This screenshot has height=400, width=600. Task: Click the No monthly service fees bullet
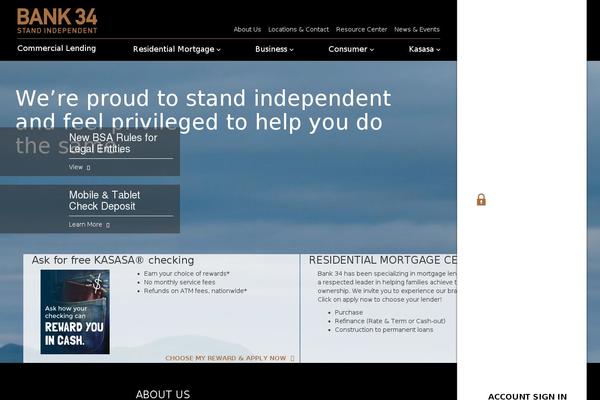coord(179,282)
